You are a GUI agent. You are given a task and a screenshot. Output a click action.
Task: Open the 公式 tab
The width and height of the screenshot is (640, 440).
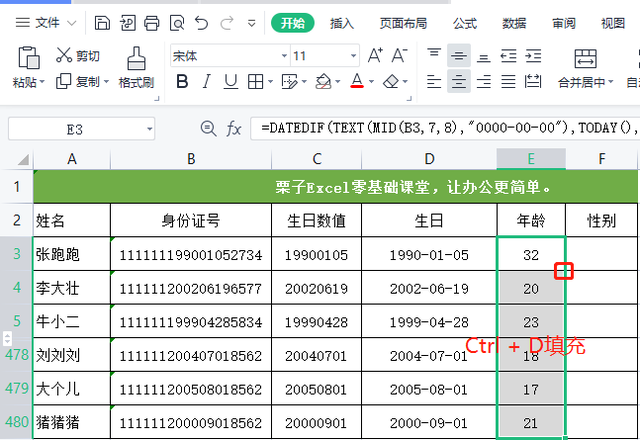(x=464, y=23)
